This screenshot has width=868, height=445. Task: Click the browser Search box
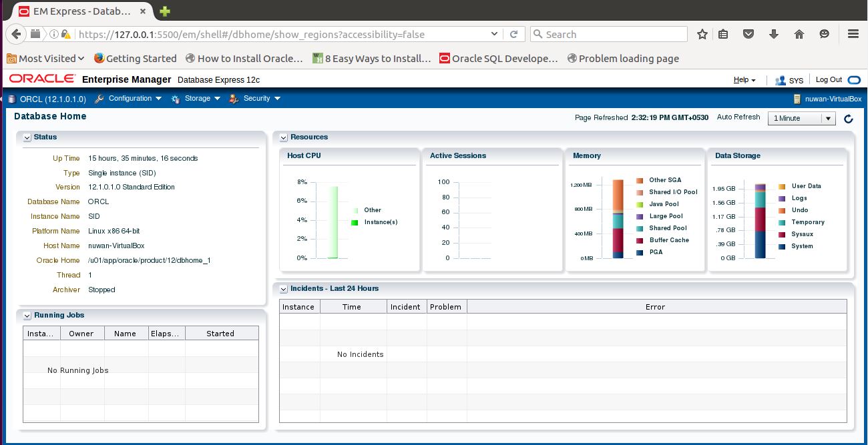608,34
